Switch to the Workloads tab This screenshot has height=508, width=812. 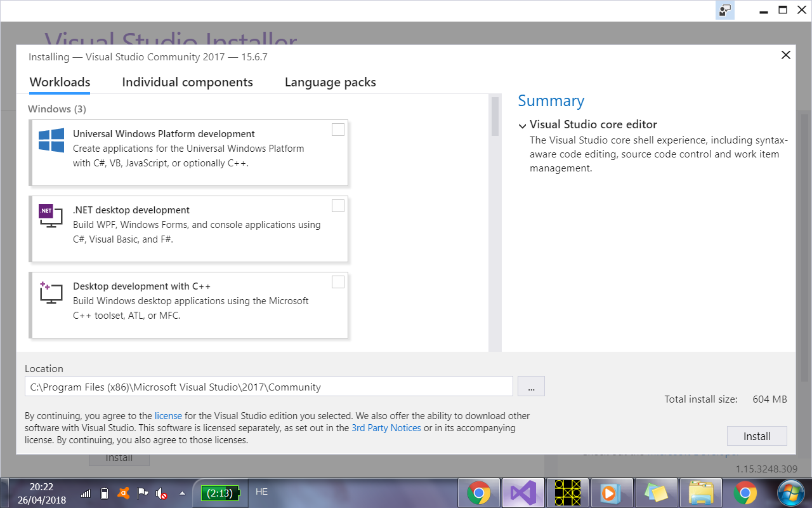coord(60,82)
